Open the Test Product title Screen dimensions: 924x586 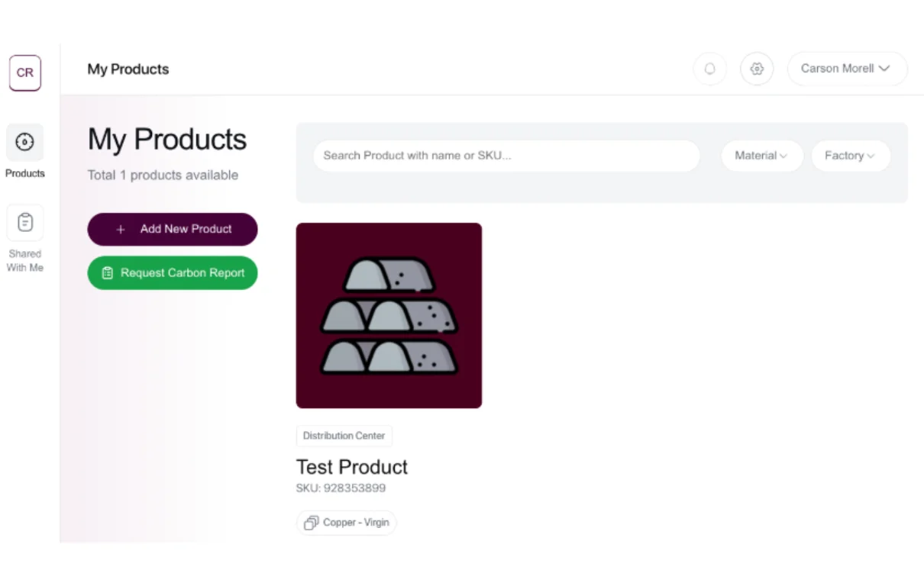pyautogui.click(x=352, y=467)
